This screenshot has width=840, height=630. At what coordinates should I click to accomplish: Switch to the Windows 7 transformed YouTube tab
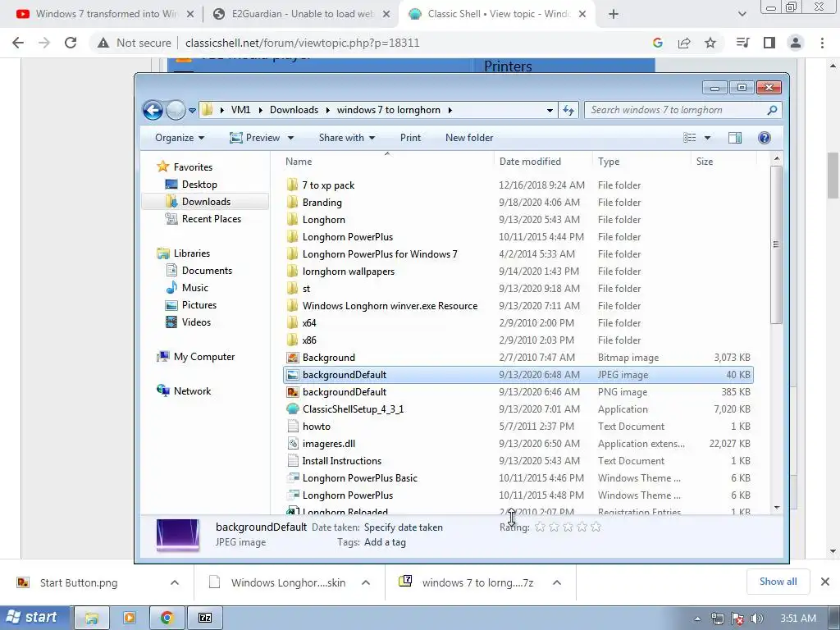tap(105, 14)
